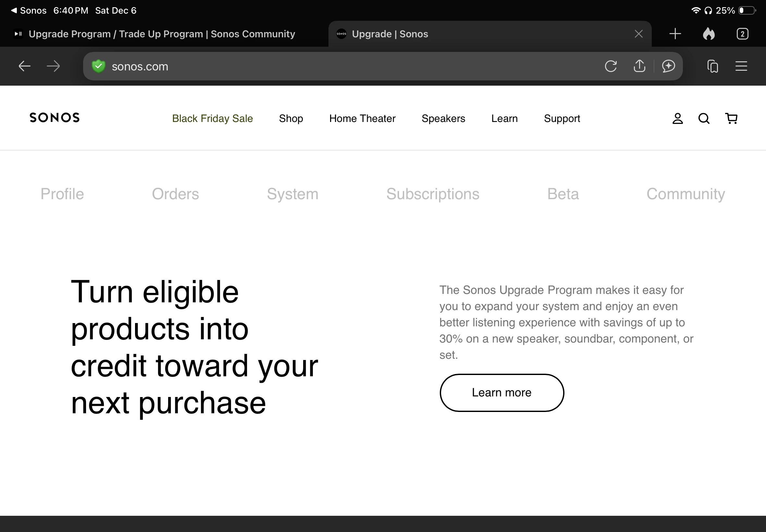Tap the share icon in address bar
This screenshot has width=766, height=532.
pyautogui.click(x=639, y=66)
